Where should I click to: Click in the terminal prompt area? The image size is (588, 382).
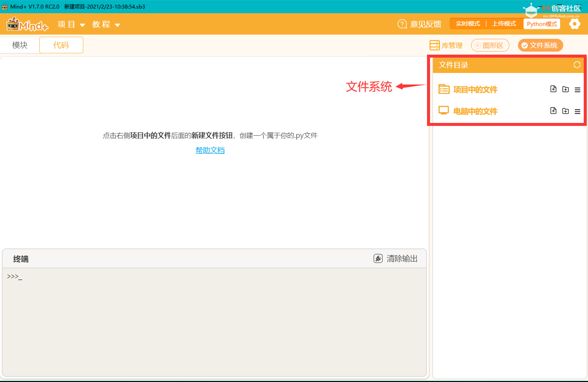click(214, 322)
